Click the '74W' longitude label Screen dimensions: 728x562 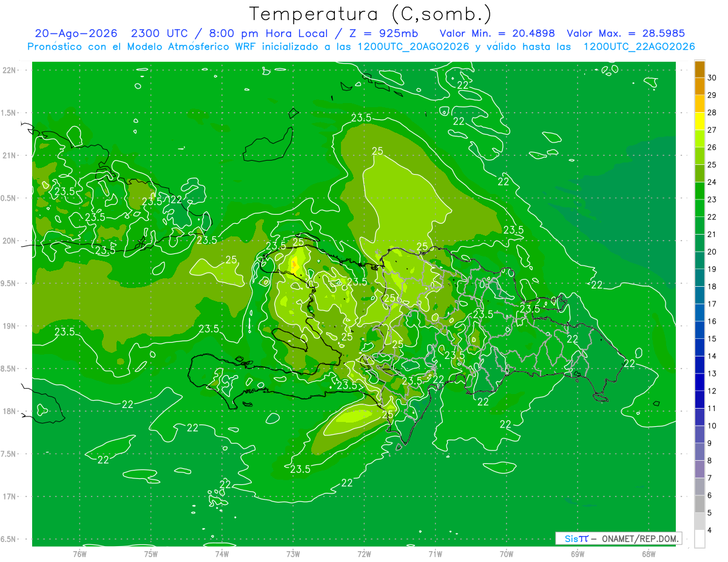222,554
